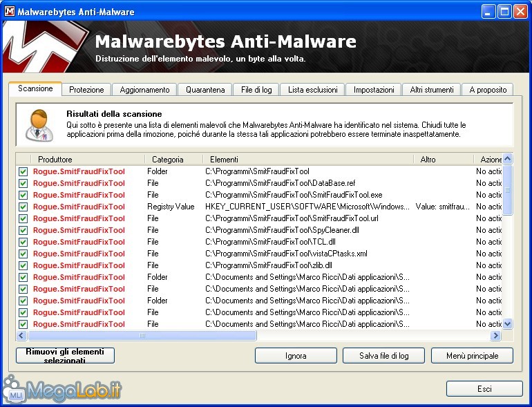532x407 pixels.
Task: Open the File di log tab
Action: [x=256, y=90]
